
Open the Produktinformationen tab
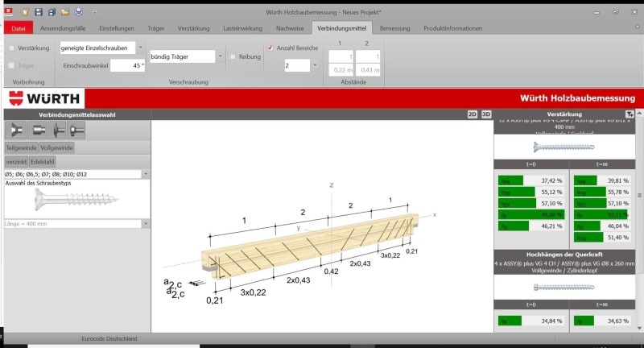pos(453,28)
